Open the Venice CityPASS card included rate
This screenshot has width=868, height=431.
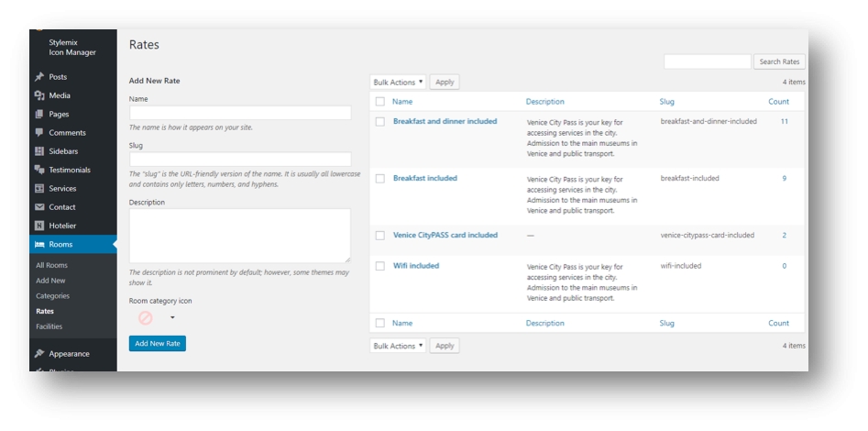445,235
